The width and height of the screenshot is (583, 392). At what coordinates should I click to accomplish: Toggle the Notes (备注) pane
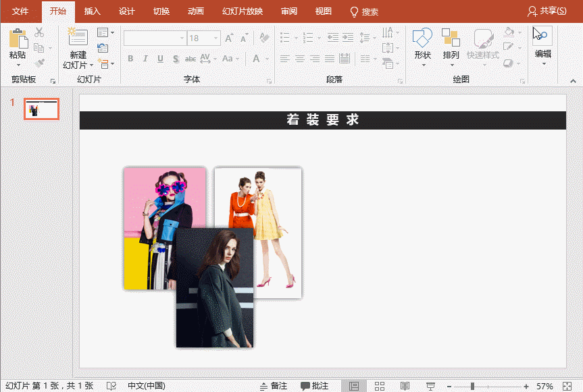pos(274,386)
